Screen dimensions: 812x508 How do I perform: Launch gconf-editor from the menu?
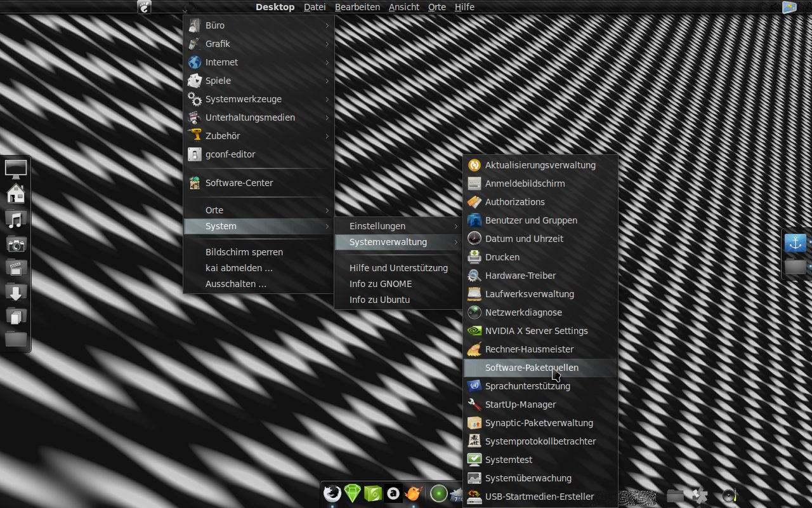point(259,154)
